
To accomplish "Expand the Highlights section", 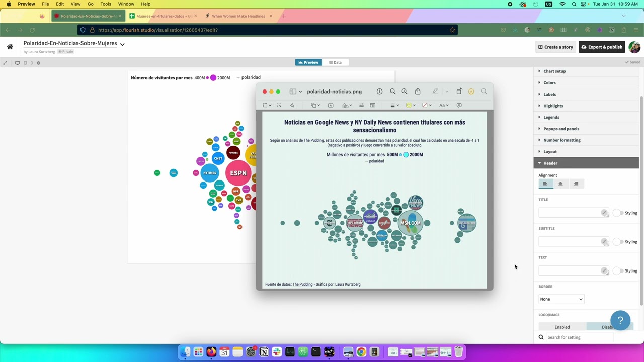I will click(586, 106).
